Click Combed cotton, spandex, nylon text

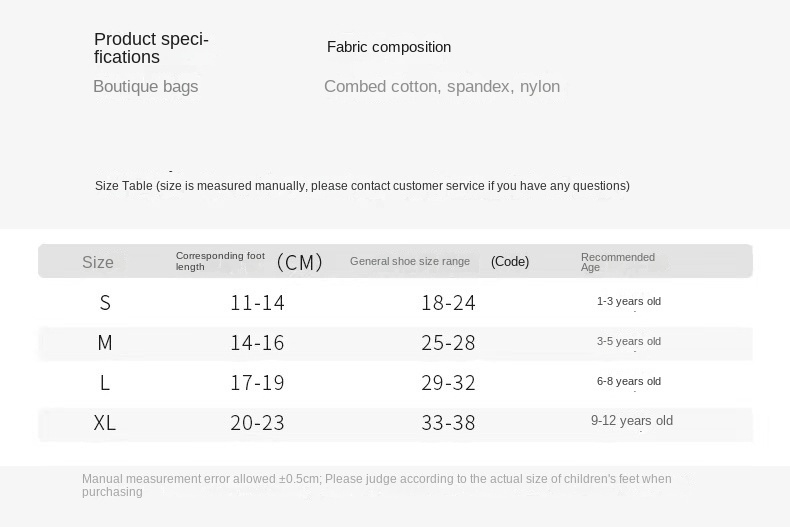point(442,87)
